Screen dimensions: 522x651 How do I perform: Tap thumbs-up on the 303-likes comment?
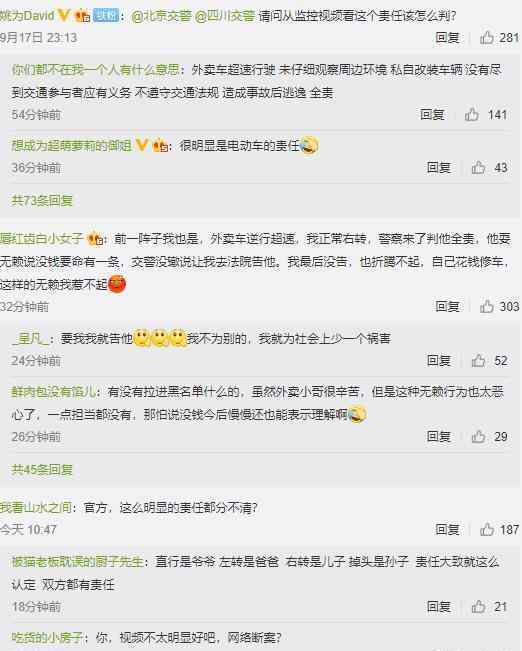tap(487, 306)
